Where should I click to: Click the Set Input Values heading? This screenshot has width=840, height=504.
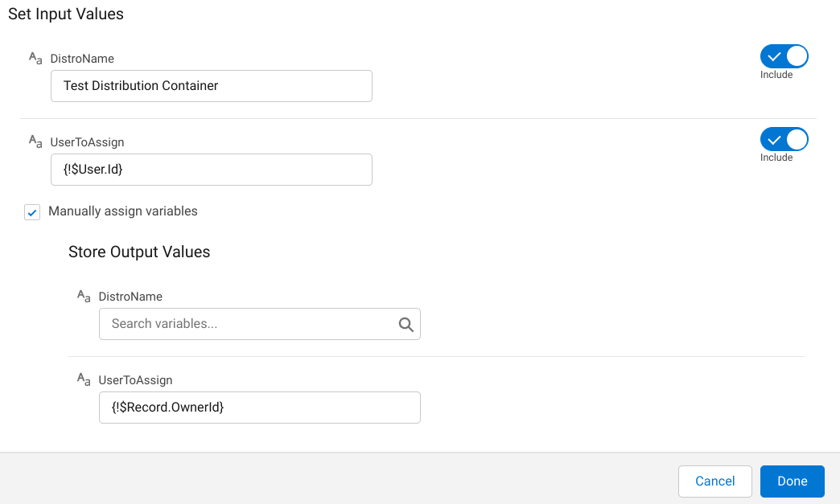(65, 14)
